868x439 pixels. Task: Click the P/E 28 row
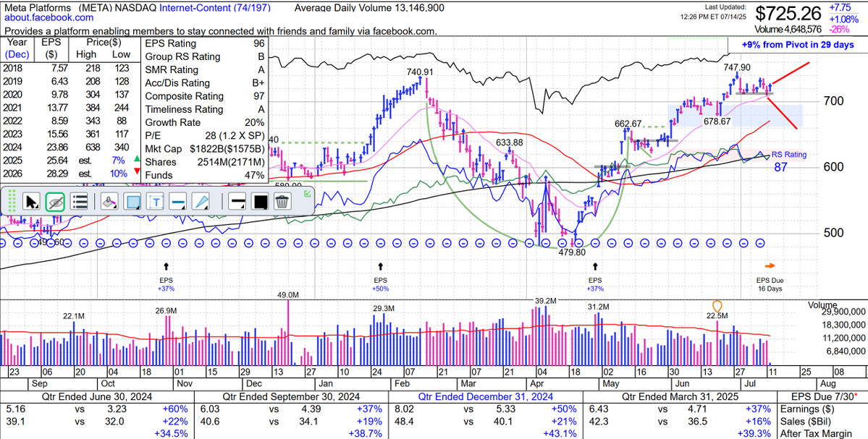tap(205, 136)
